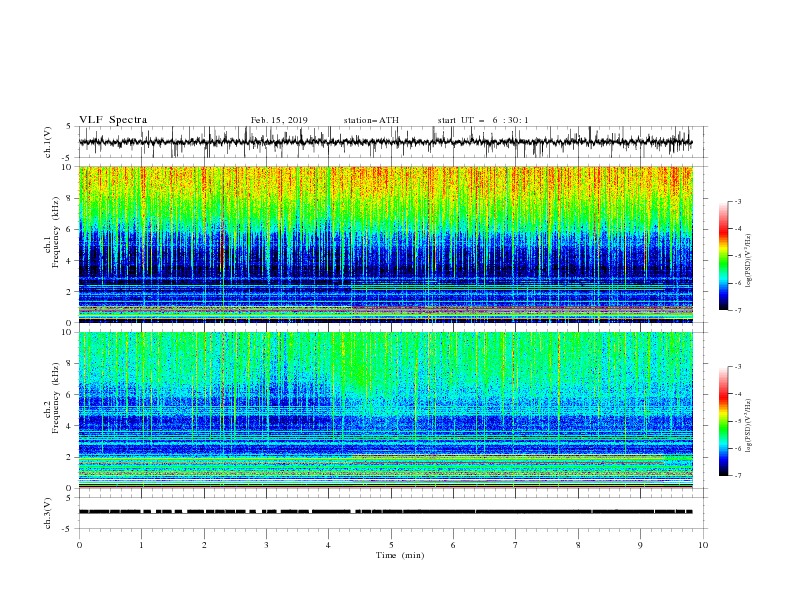Click the time axis tick label 9
The height and width of the screenshot is (612, 792).
[640, 545]
